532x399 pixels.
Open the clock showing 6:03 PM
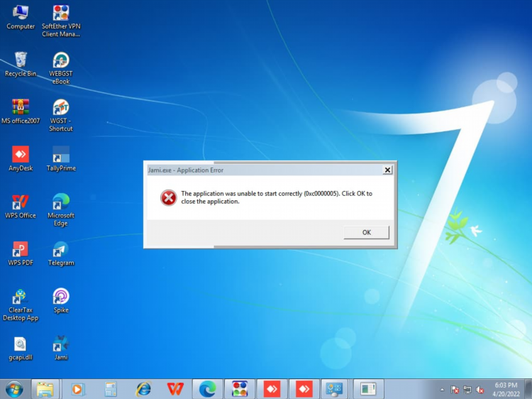(x=506, y=390)
